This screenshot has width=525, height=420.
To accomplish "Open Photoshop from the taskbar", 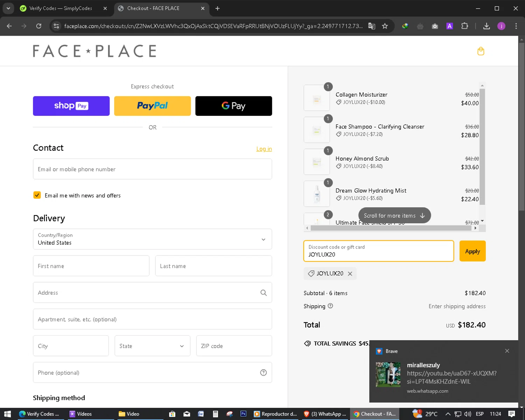I will [243, 414].
